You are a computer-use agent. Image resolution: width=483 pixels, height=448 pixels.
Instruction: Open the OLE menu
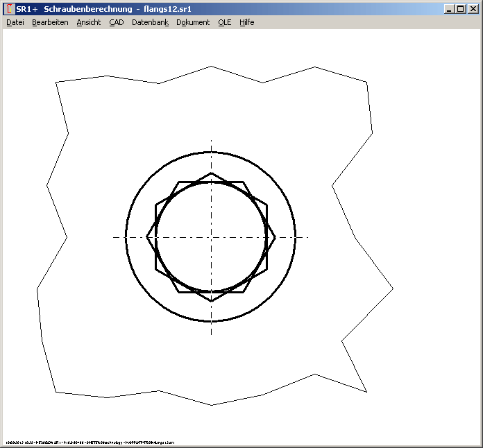pyautogui.click(x=224, y=22)
